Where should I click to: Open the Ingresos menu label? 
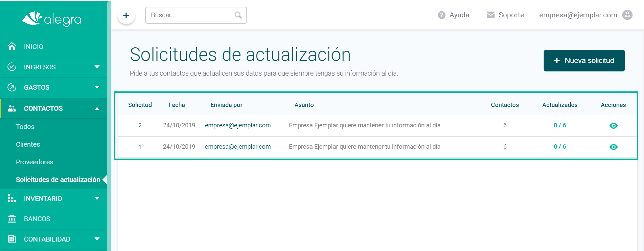coord(40,67)
